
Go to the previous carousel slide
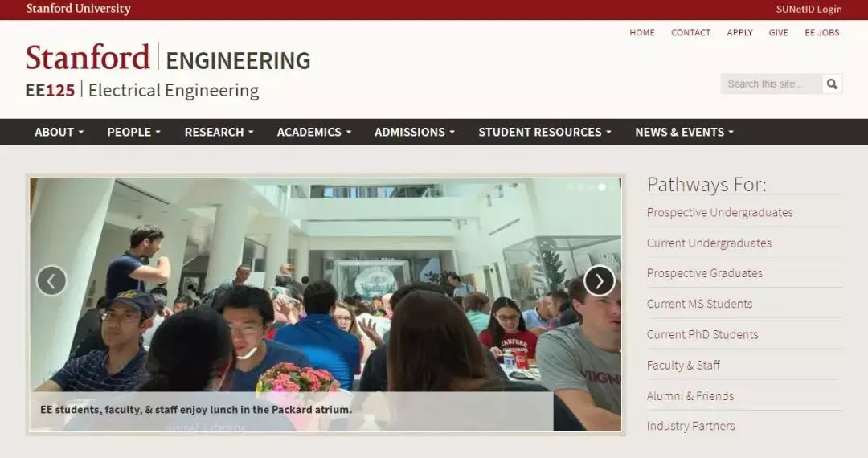(x=51, y=281)
